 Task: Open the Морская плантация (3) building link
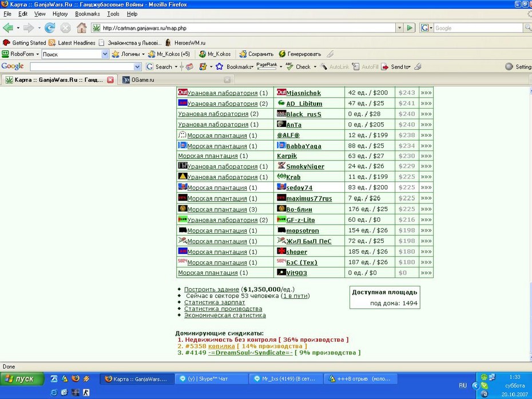217,209
